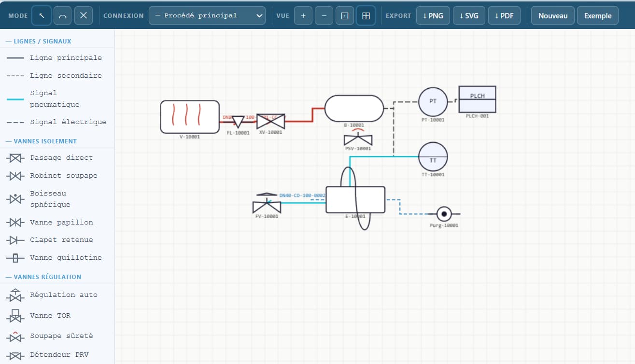This screenshot has width=635, height=364.
Task: Click the X delete mode tool
Action: click(83, 16)
